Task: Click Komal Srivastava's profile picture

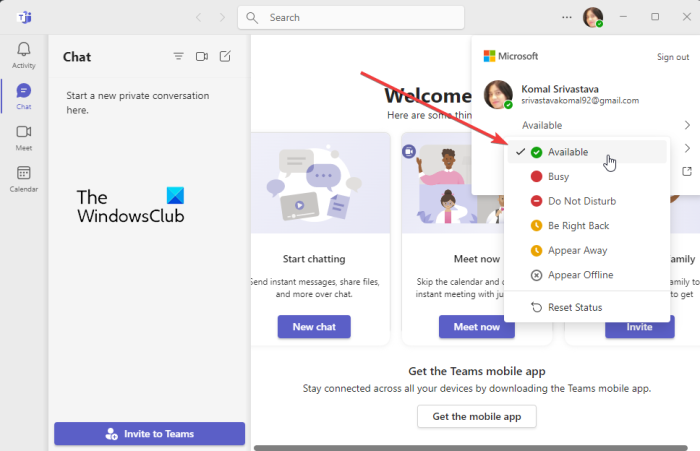Action: point(498,95)
